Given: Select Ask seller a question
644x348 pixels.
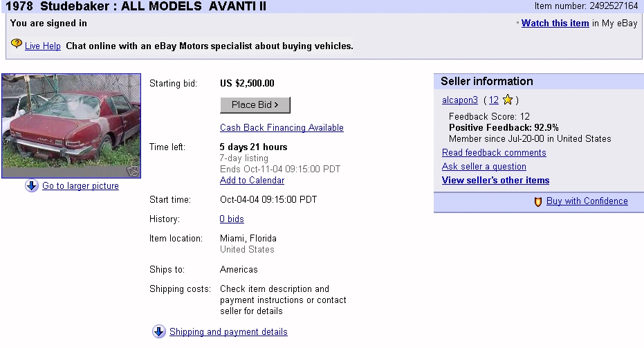Looking at the screenshot, I should 484,167.
